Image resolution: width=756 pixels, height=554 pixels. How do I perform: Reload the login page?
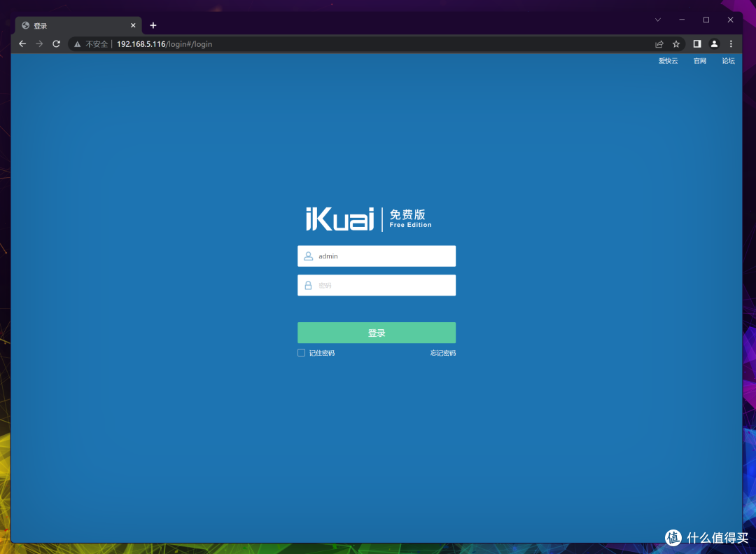57,44
